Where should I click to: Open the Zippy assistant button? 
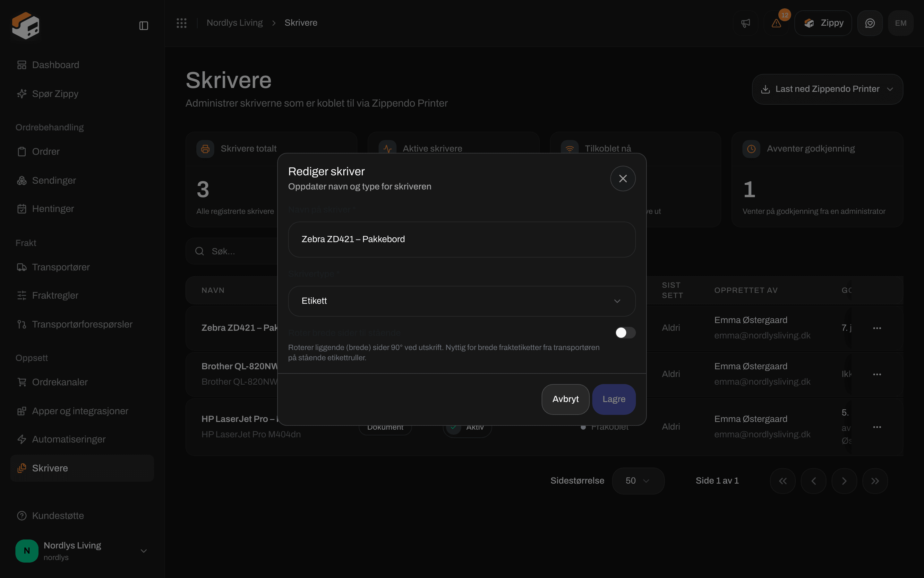[x=823, y=23]
